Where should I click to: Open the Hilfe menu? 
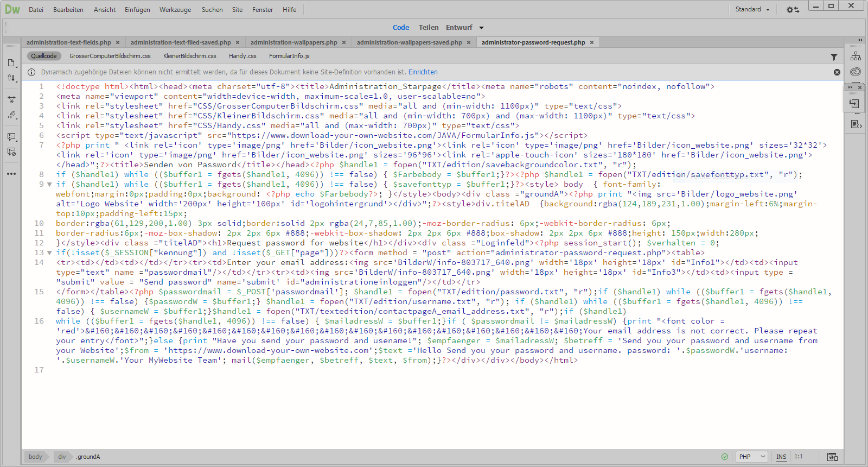(290, 10)
